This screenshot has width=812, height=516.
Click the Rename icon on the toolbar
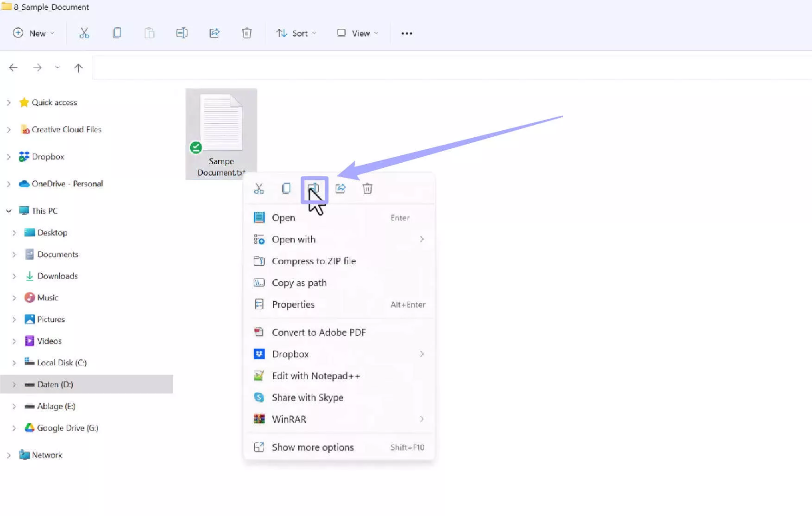click(x=182, y=33)
